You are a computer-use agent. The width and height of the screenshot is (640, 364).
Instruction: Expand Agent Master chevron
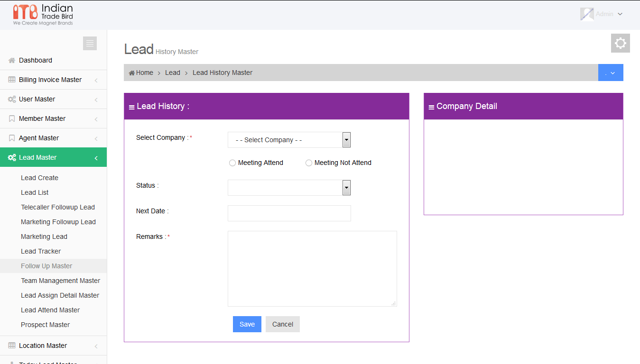point(96,139)
